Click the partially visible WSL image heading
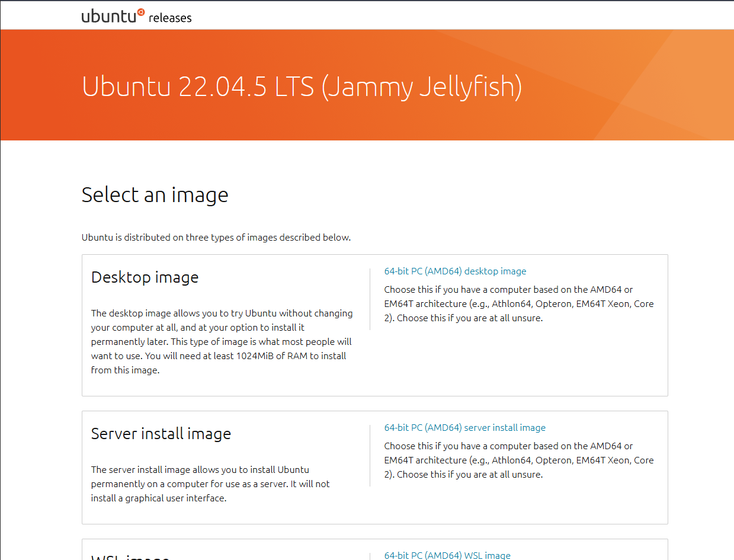 (x=130, y=557)
